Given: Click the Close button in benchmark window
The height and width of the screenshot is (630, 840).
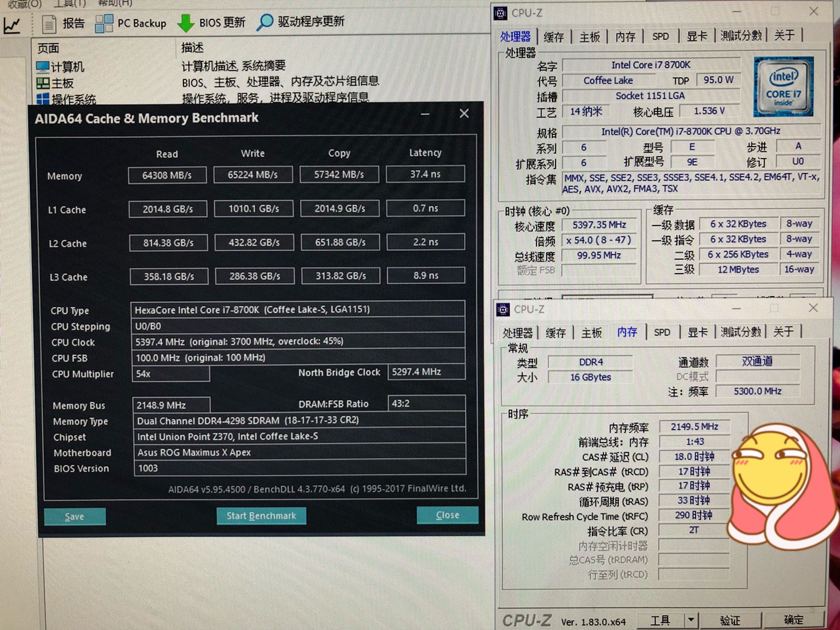Looking at the screenshot, I should 447,515.
